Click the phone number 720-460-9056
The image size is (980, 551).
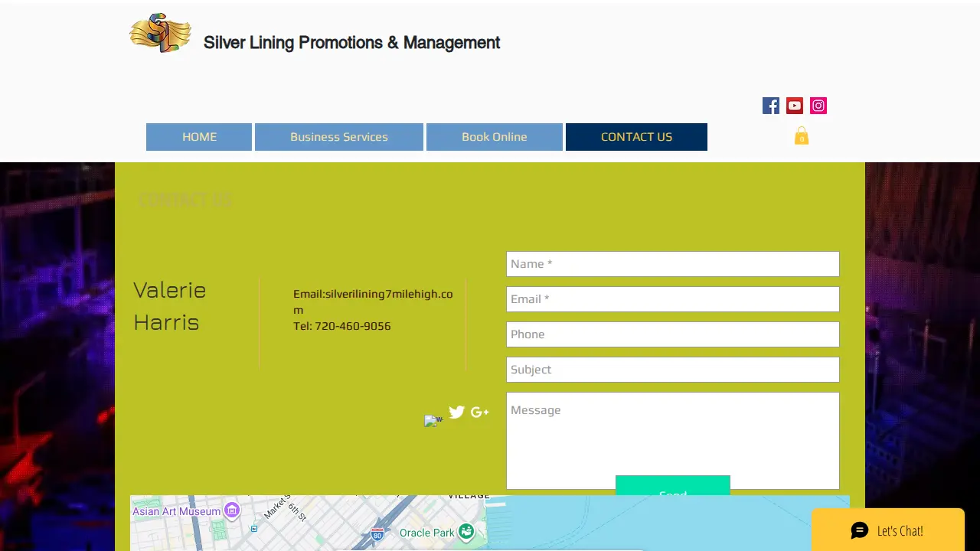pos(353,326)
